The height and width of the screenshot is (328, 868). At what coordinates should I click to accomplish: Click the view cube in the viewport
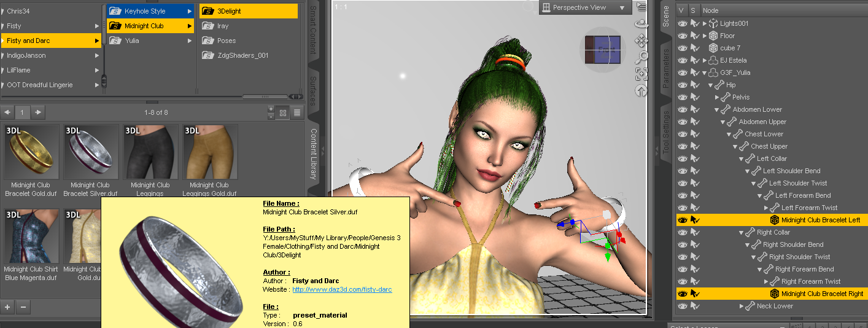(603, 50)
